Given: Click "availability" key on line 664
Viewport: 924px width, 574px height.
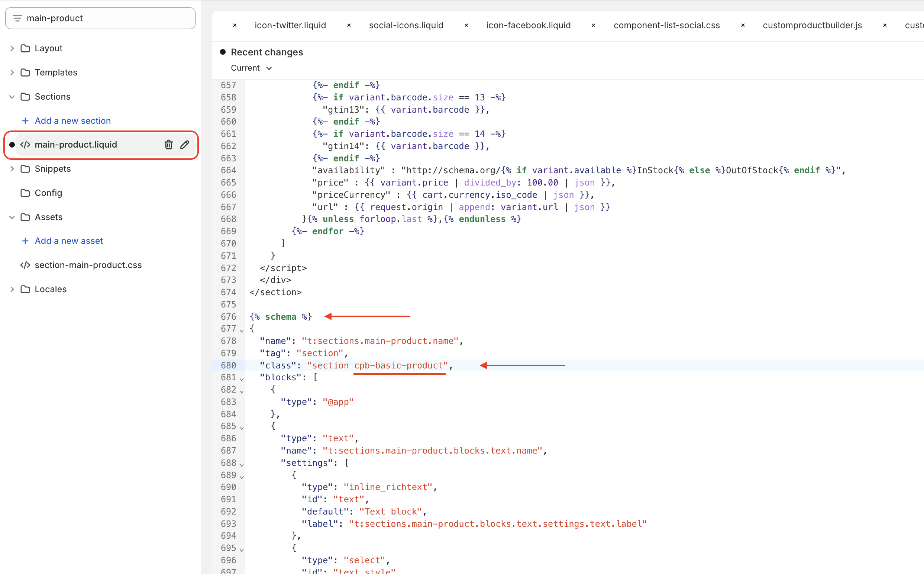Looking at the screenshot, I should [348, 171].
